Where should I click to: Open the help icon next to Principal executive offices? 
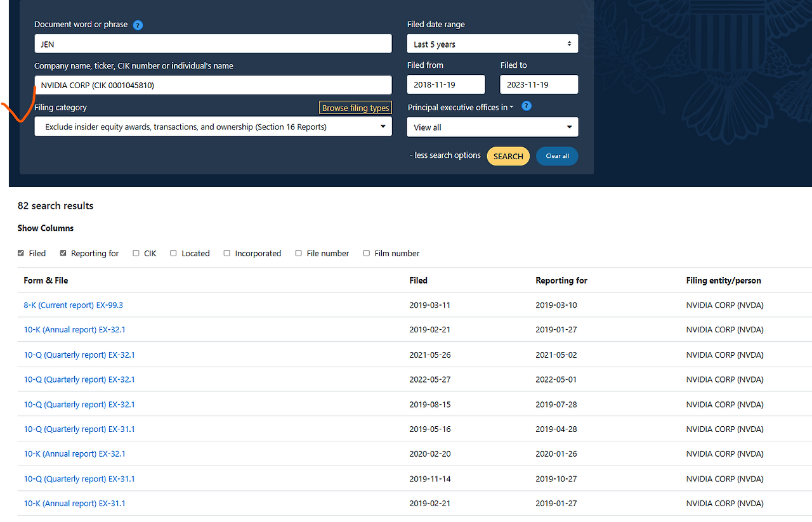527,107
